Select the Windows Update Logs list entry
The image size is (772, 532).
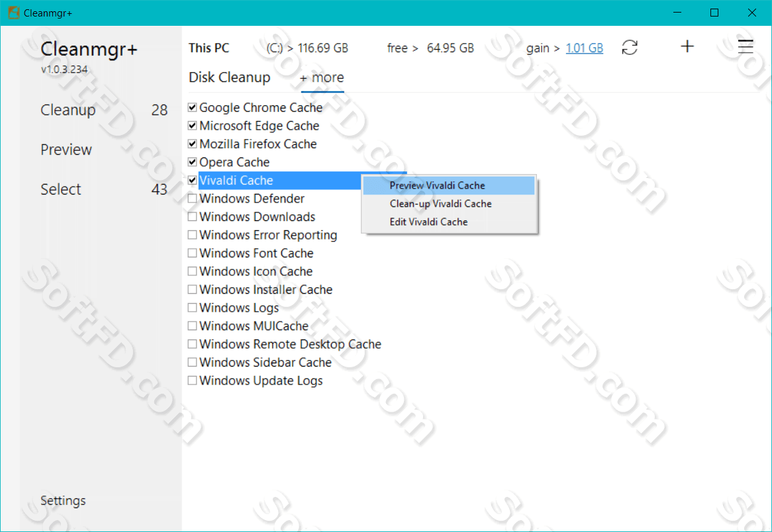point(261,380)
